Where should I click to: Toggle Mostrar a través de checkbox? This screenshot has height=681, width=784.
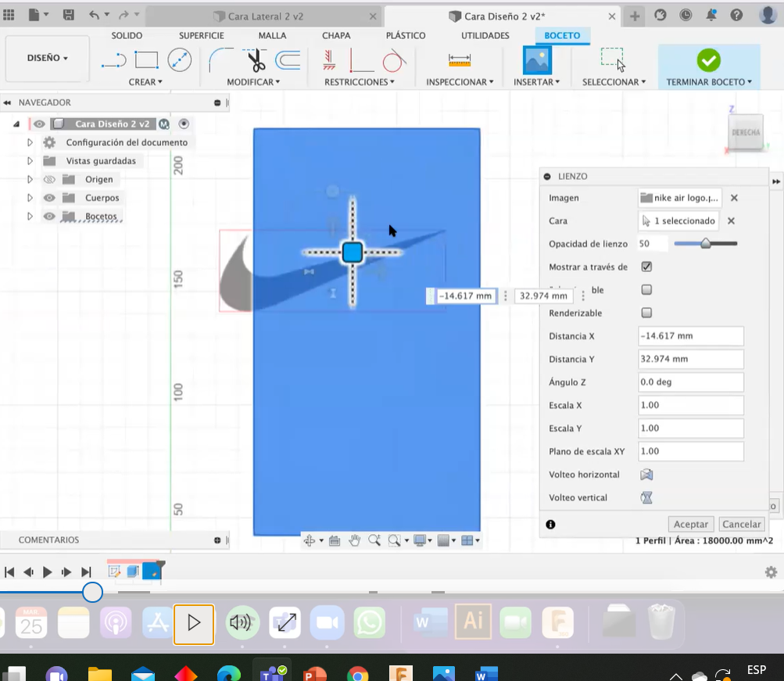coord(646,267)
